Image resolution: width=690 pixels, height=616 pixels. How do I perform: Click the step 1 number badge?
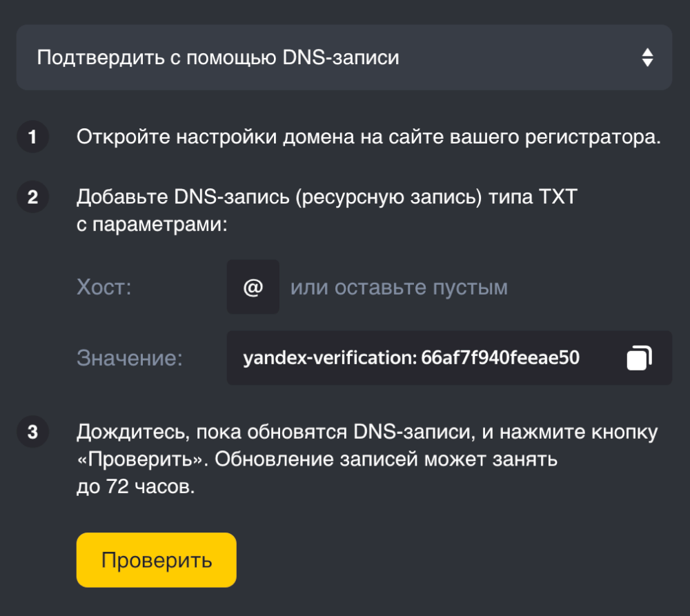32,137
